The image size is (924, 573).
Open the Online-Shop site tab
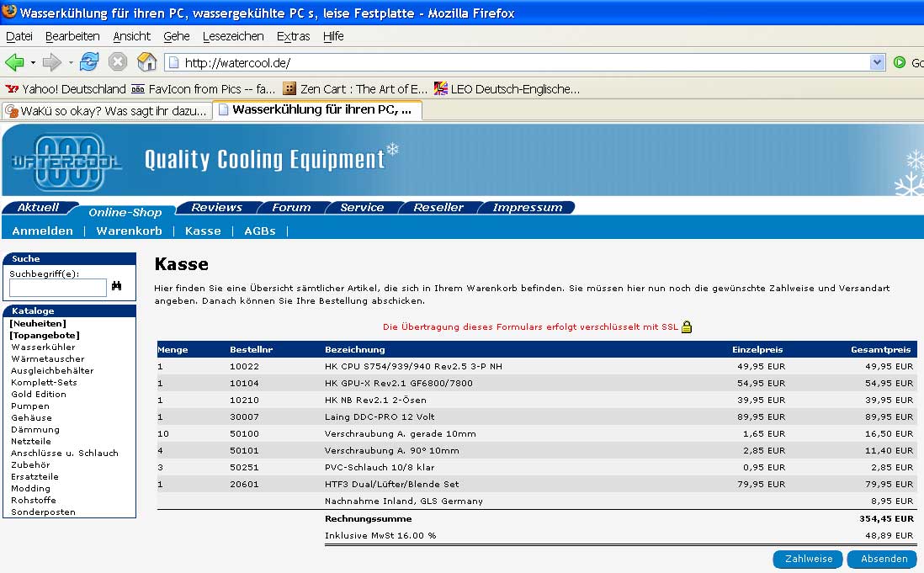pyautogui.click(x=125, y=212)
